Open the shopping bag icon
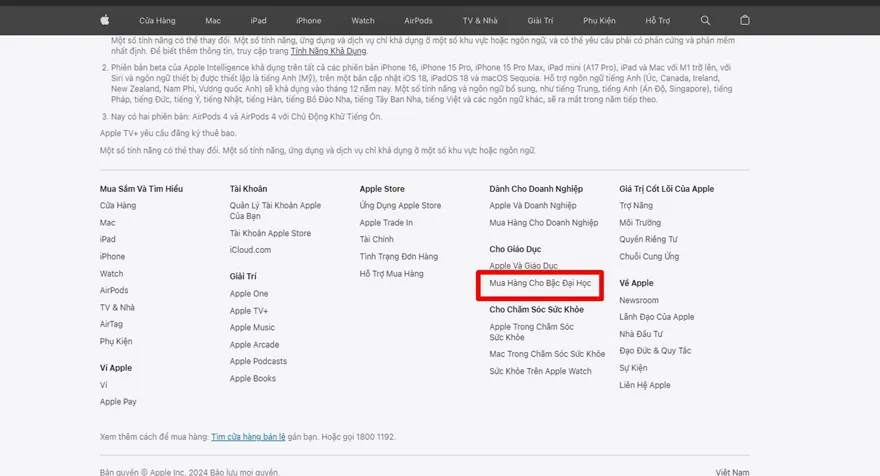Viewport: 880px width, 476px height. tap(744, 20)
